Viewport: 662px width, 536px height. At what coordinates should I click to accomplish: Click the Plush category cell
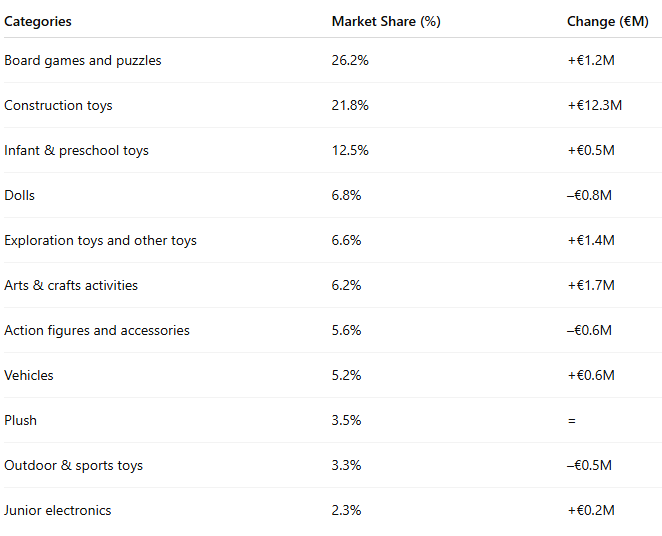21,420
